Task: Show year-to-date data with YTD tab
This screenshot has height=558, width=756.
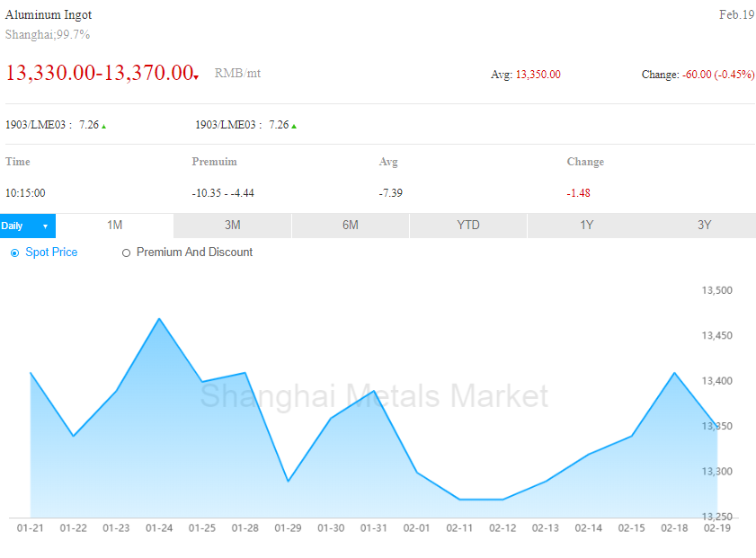Action: 467,226
